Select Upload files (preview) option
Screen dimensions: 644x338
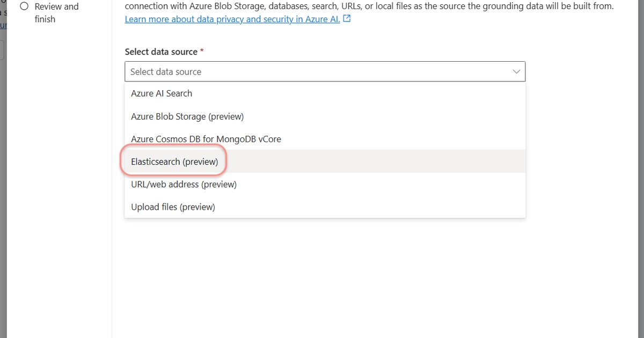pos(173,206)
